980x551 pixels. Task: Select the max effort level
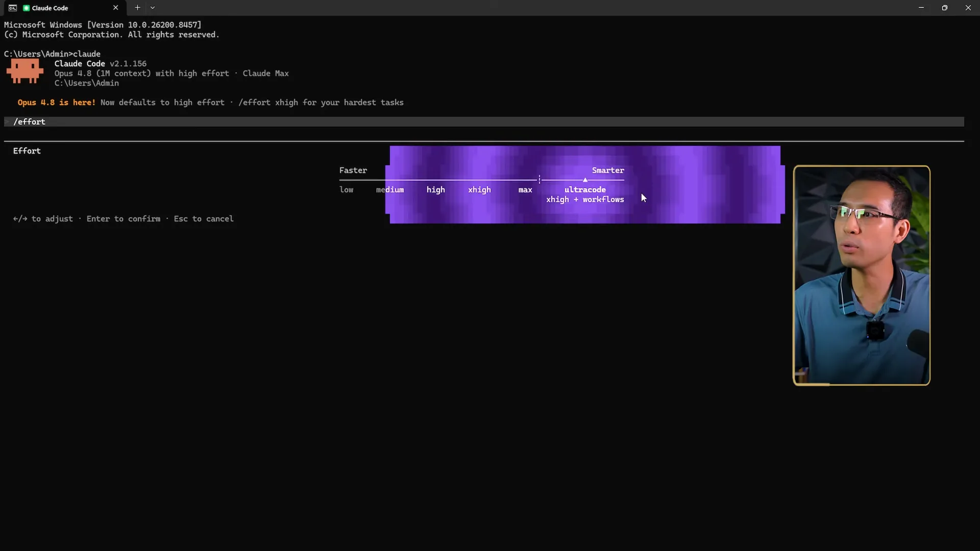click(x=525, y=190)
